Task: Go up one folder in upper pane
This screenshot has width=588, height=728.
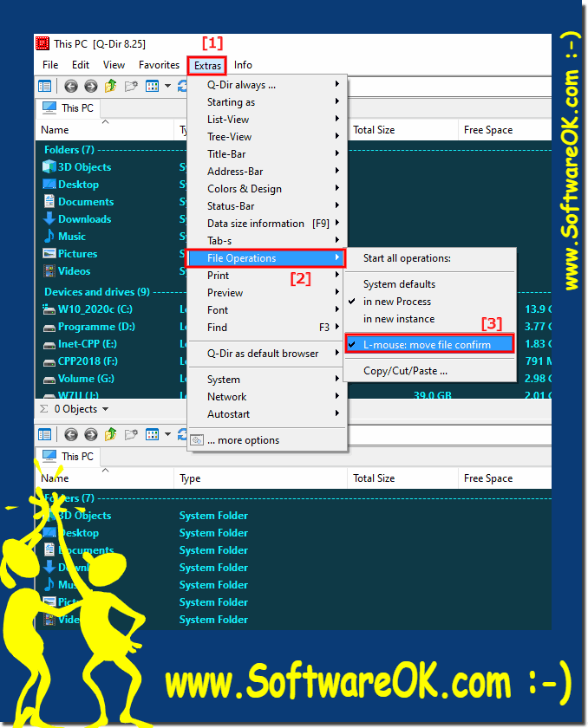Action: (x=110, y=87)
